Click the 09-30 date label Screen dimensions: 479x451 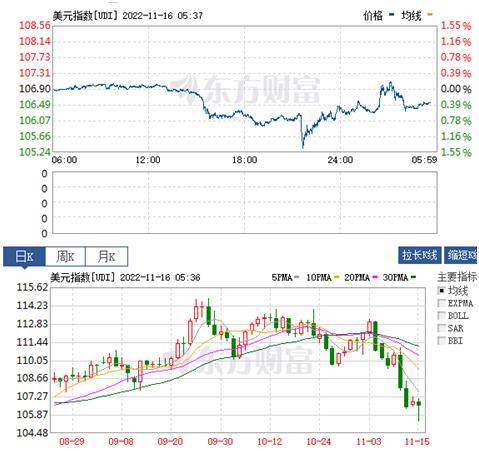(x=220, y=442)
